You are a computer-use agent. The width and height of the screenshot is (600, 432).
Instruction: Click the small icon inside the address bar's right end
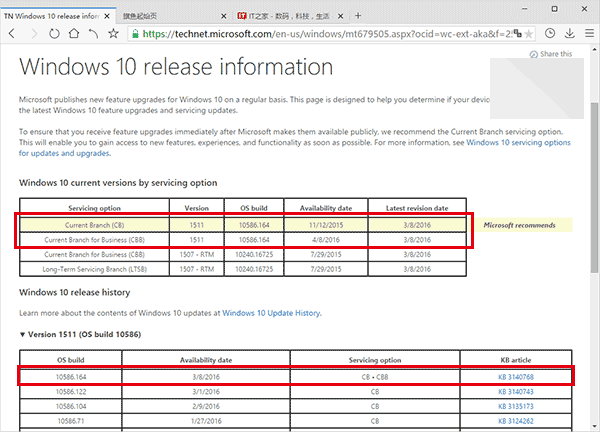click(517, 34)
